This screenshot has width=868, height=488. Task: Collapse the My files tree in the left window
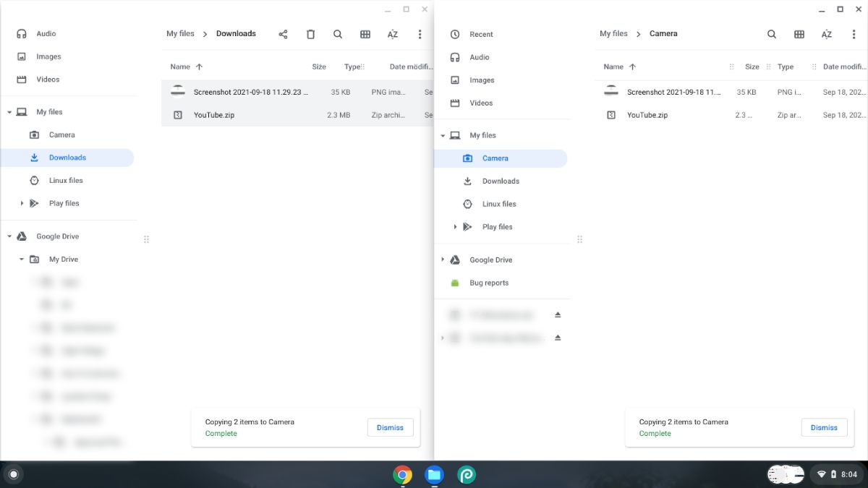coord(10,111)
